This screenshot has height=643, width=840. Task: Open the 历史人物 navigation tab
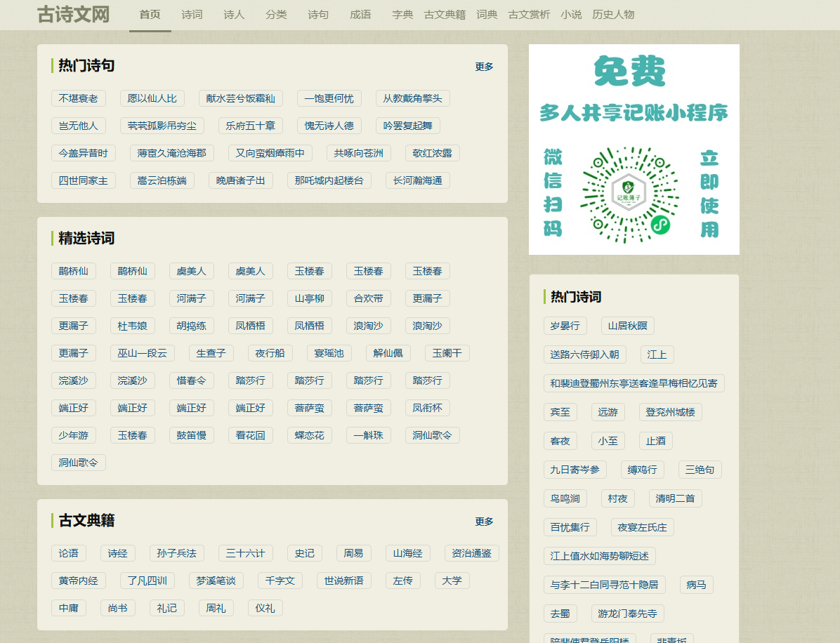(x=613, y=15)
